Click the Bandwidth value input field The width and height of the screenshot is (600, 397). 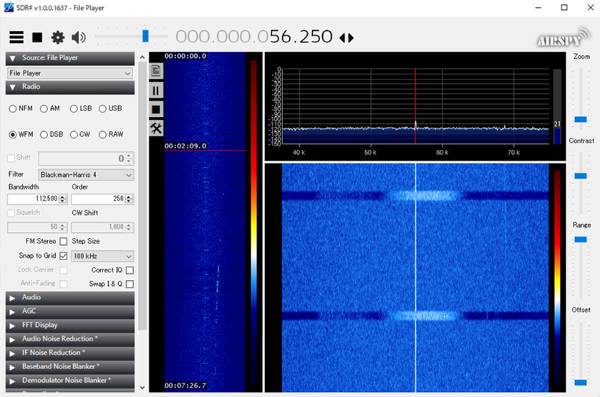click(33, 199)
